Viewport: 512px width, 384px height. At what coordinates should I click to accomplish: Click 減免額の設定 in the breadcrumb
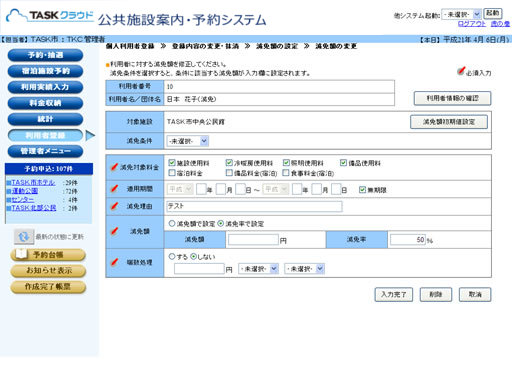click(277, 46)
